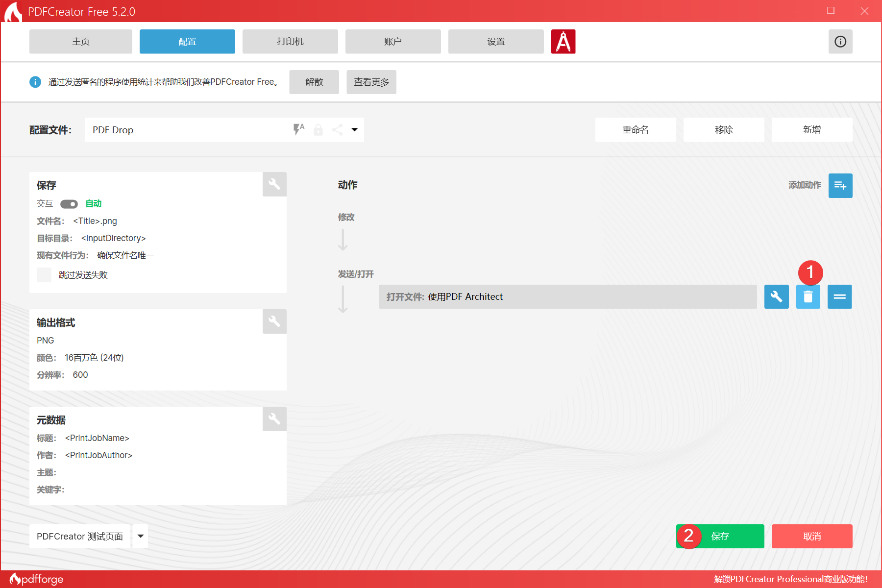Click the 解锁PDFCreator Professional link
Viewport: 882px width, 588px height.
pos(790,579)
